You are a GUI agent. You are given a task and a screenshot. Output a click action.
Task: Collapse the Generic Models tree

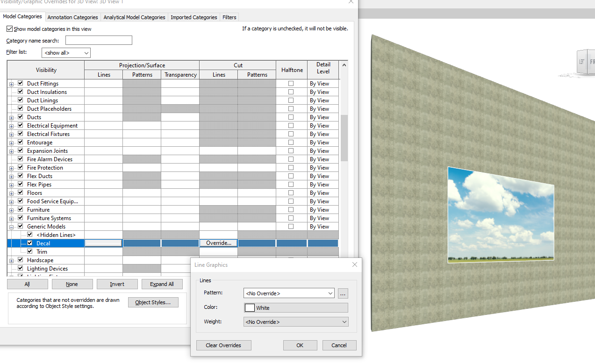11,226
